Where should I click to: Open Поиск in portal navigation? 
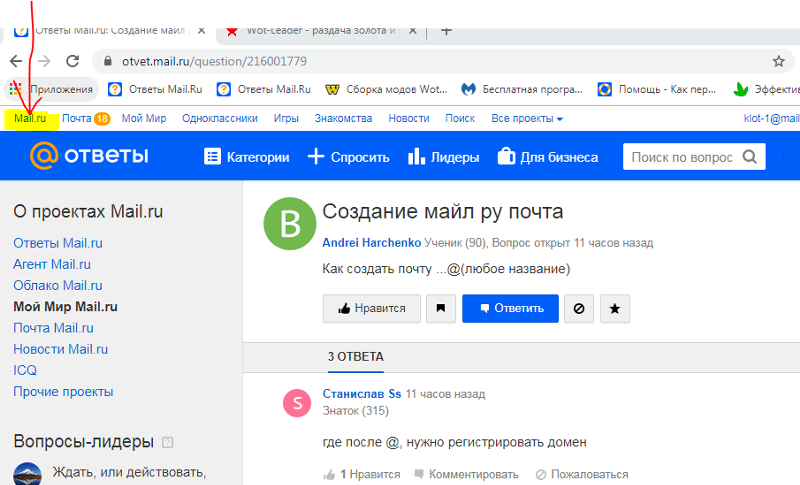[x=460, y=118]
